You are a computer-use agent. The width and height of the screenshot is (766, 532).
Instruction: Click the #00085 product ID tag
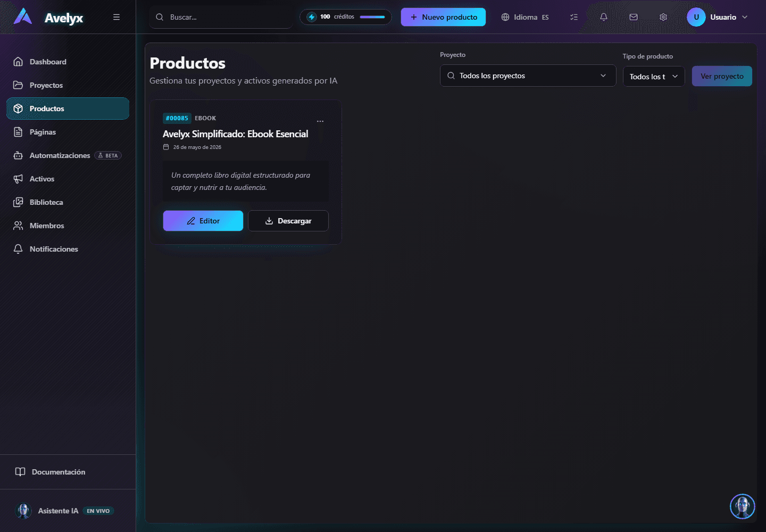[177, 118]
